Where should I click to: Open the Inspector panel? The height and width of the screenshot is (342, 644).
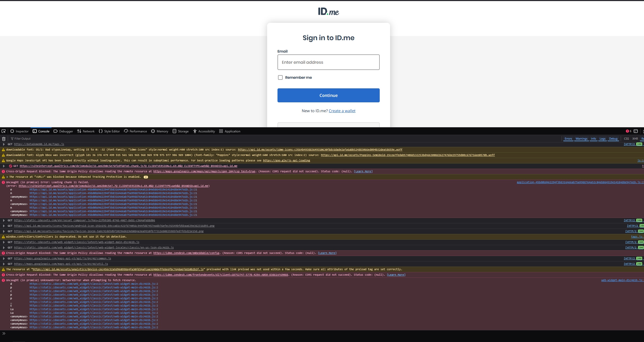19,131
